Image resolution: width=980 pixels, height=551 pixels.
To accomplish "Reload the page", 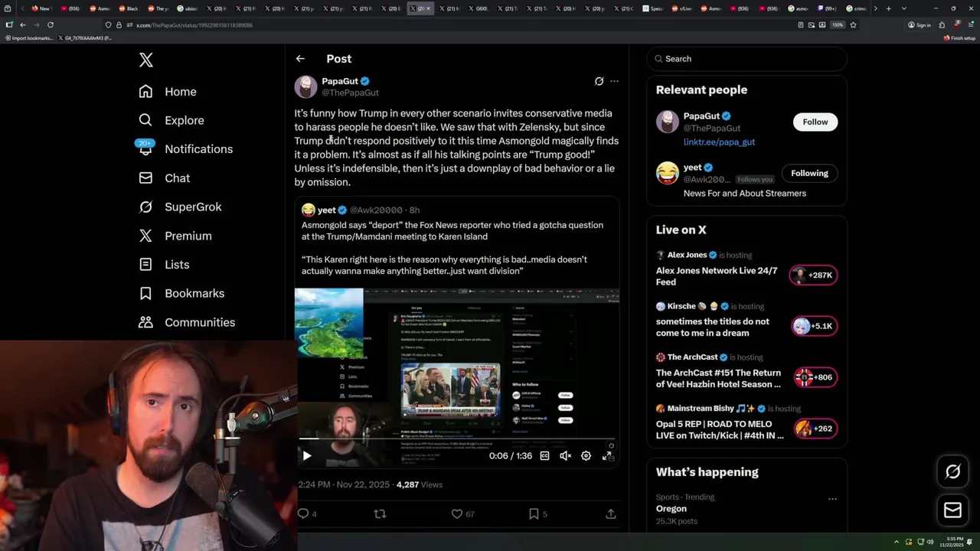I will pos(51,24).
